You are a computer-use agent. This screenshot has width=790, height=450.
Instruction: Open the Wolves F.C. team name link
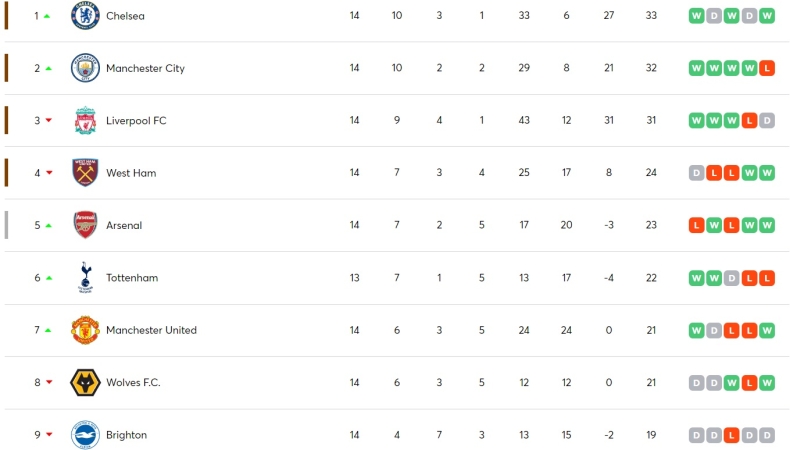click(x=133, y=382)
